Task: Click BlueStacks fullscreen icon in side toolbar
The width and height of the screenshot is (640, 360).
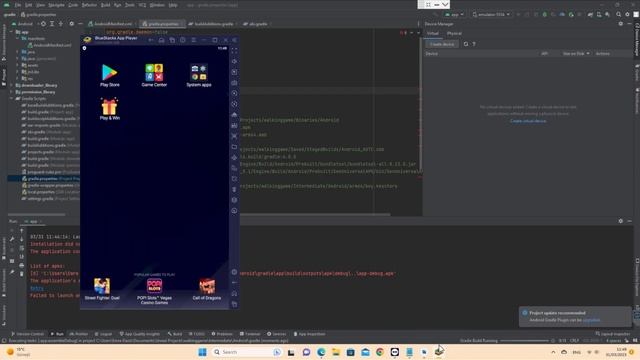Action: (x=234, y=51)
